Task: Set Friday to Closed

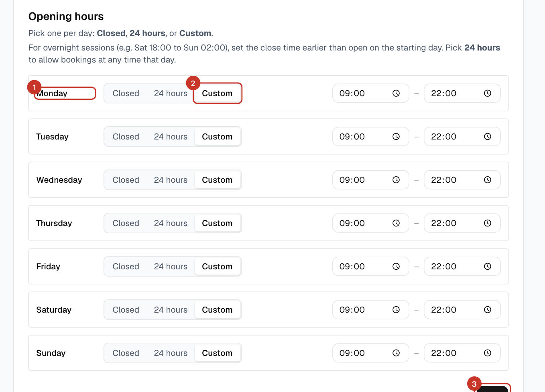Action: click(x=126, y=267)
